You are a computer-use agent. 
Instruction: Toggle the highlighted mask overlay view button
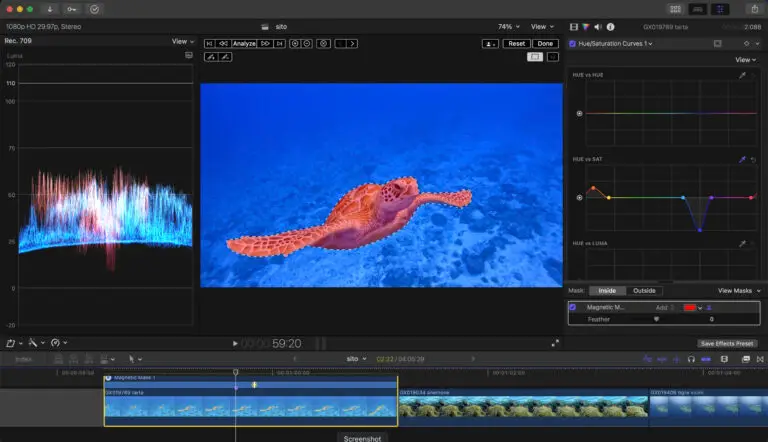click(534, 57)
